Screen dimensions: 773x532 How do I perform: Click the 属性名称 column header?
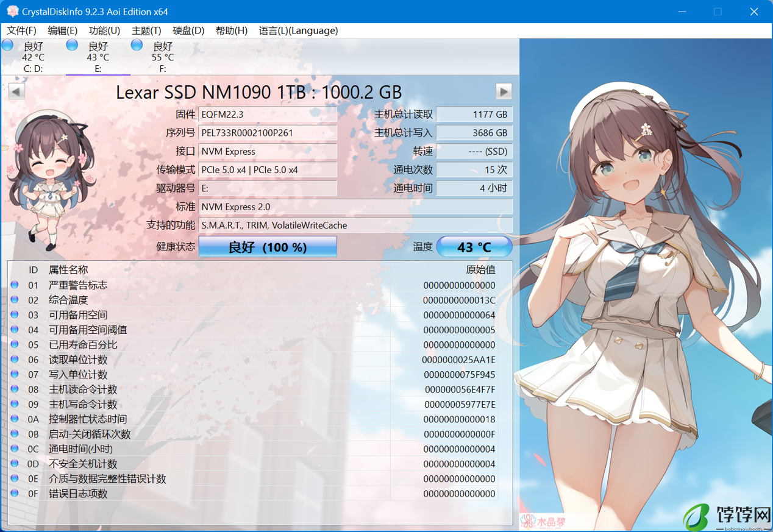[x=68, y=269]
